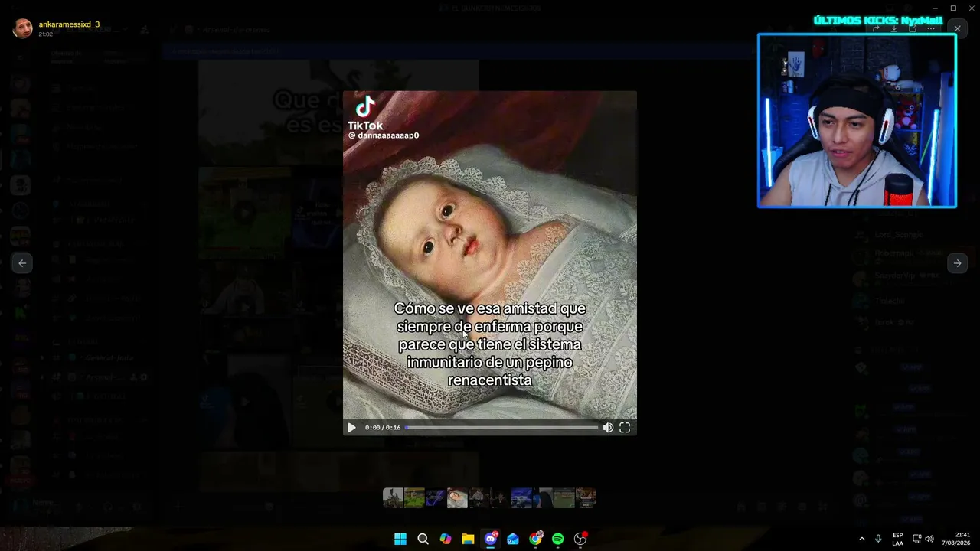This screenshot has height=551, width=980.
Task: Click the 0:00 / 0:16 time display
Action: 383,428
